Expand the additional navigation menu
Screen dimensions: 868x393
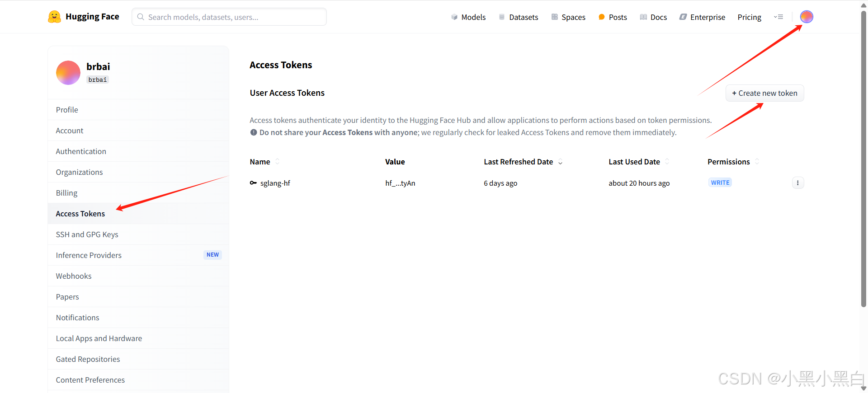point(778,17)
